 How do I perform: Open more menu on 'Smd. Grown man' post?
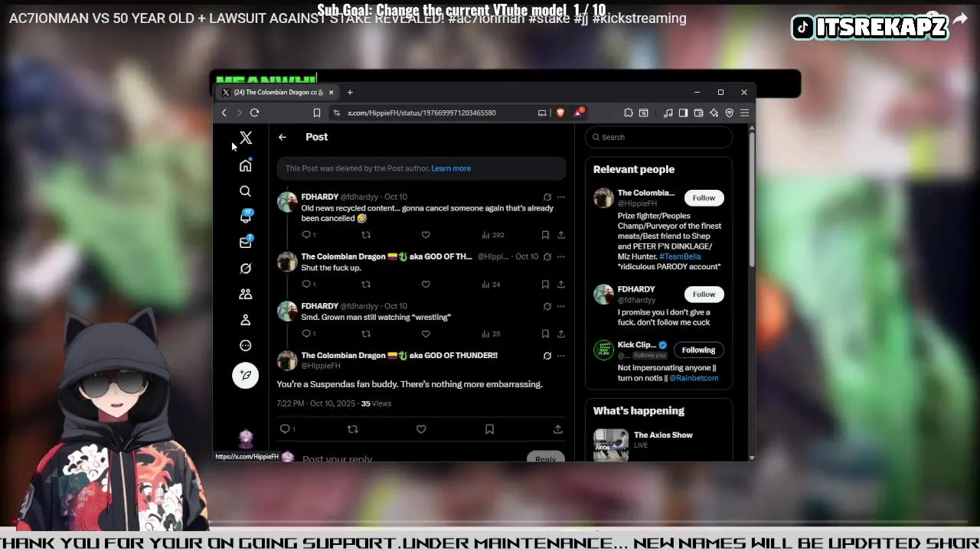(x=561, y=306)
